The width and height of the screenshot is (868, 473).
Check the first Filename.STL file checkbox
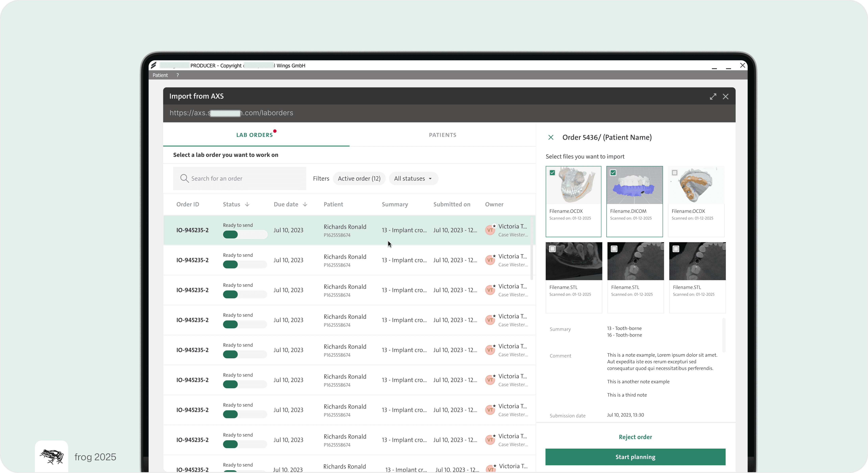pos(552,249)
